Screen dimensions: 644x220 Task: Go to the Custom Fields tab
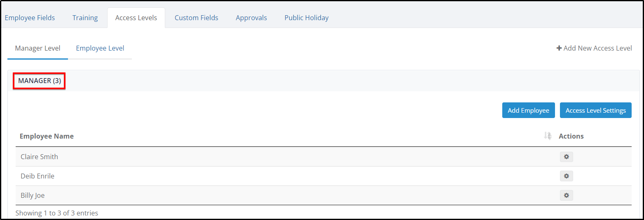[197, 18]
